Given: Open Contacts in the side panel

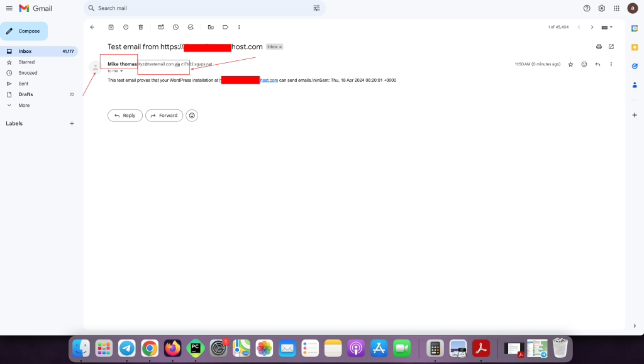Looking at the screenshot, I should tap(635, 85).
